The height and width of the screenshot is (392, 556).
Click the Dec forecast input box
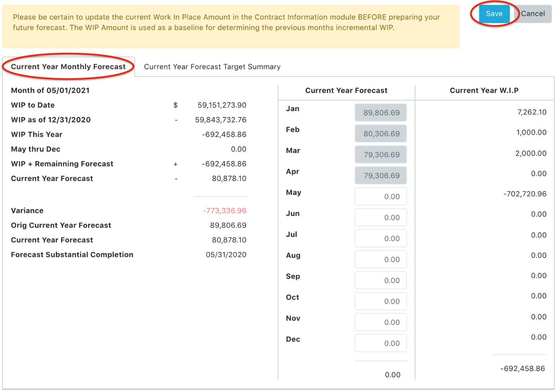coord(381,343)
